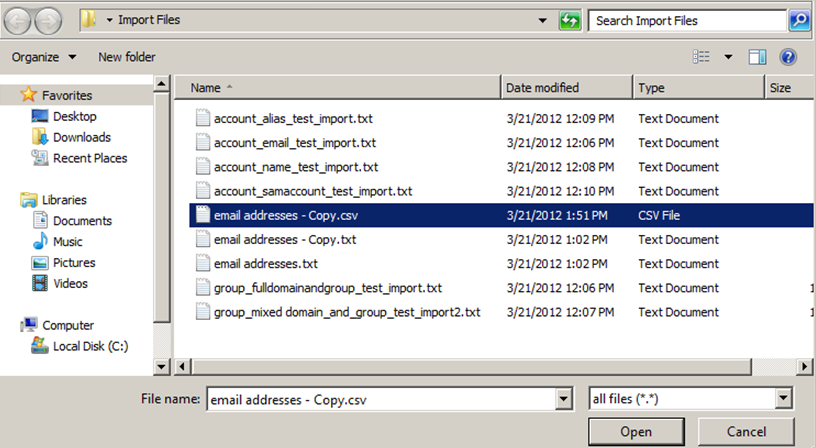The height and width of the screenshot is (448, 816).
Task: Toggle the preview pane icon
Action: coord(757,57)
